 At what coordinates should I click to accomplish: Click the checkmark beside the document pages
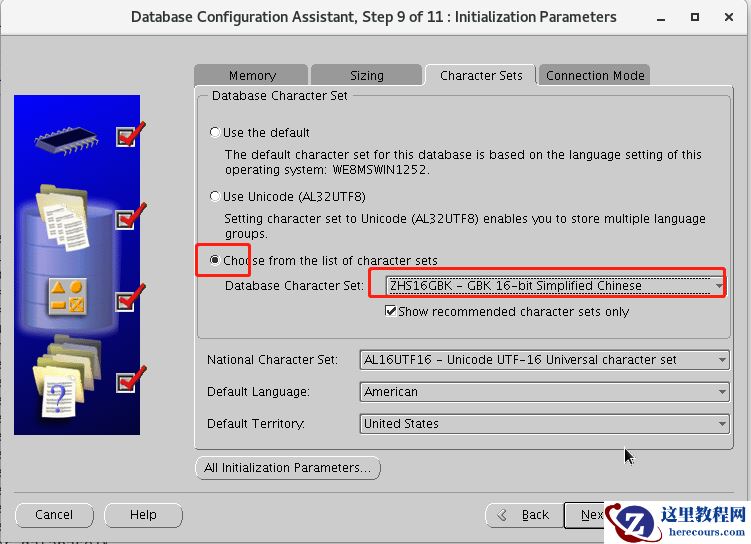tap(130, 216)
